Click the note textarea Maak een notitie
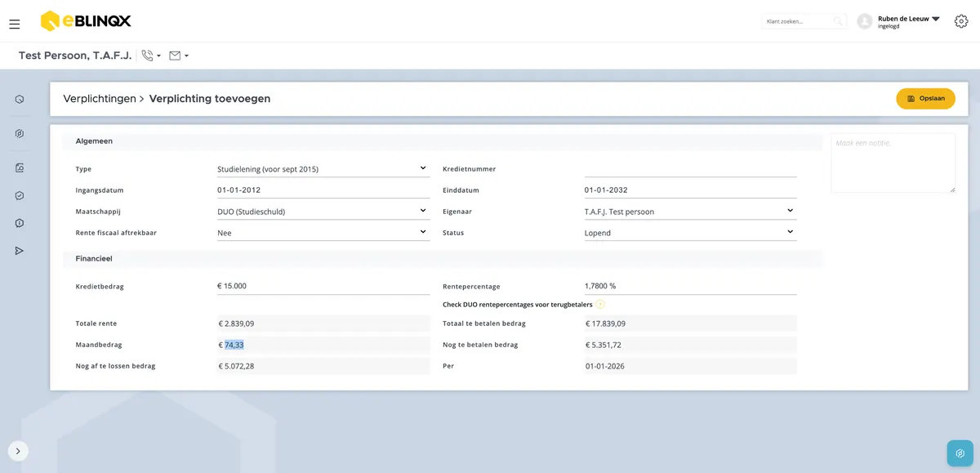The width and height of the screenshot is (980, 473). (893, 163)
